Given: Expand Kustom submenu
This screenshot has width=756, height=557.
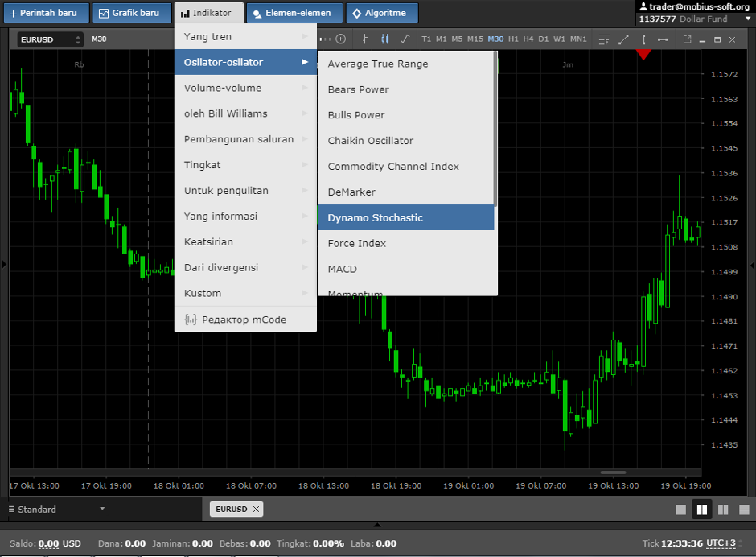Looking at the screenshot, I should click(x=245, y=292).
